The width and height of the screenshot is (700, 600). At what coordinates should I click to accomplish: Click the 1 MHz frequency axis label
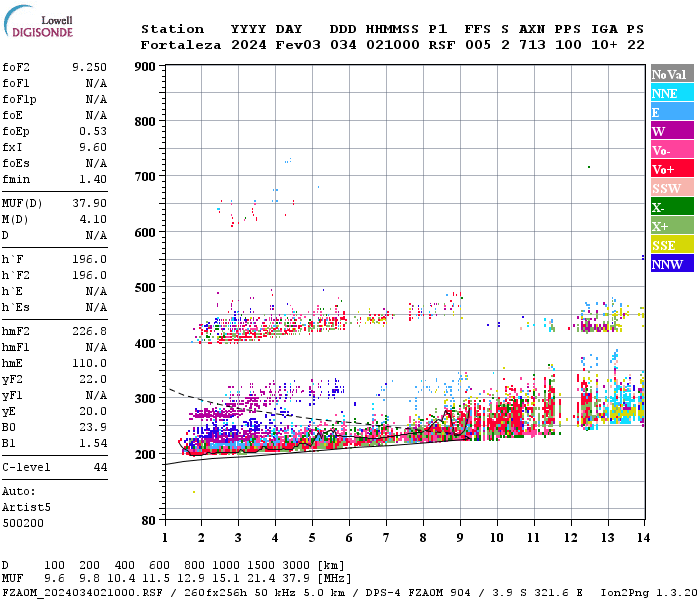point(165,538)
